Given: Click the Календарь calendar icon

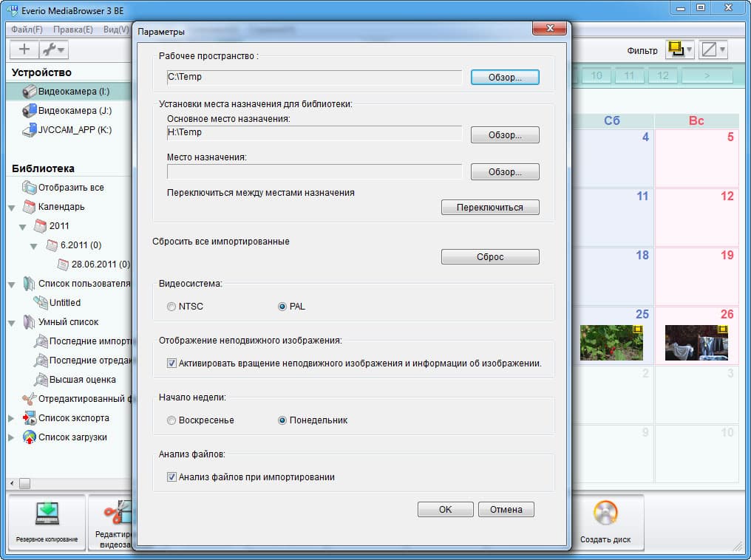Looking at the screenshot, I should point(30,207).
